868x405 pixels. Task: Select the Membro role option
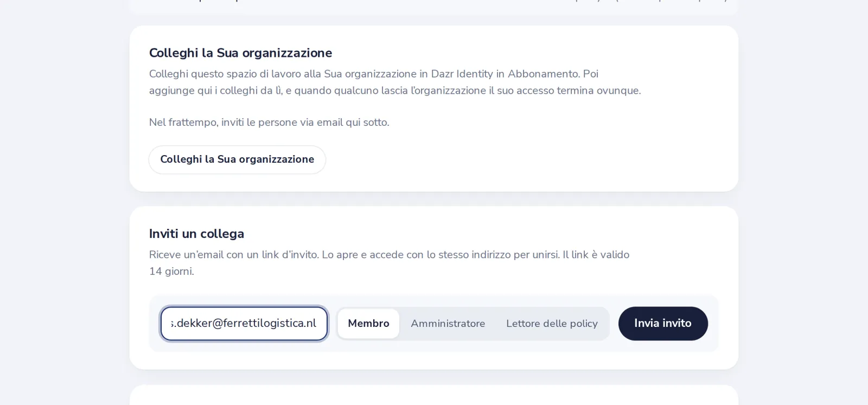pyautogui.click(x=368, y=324)
